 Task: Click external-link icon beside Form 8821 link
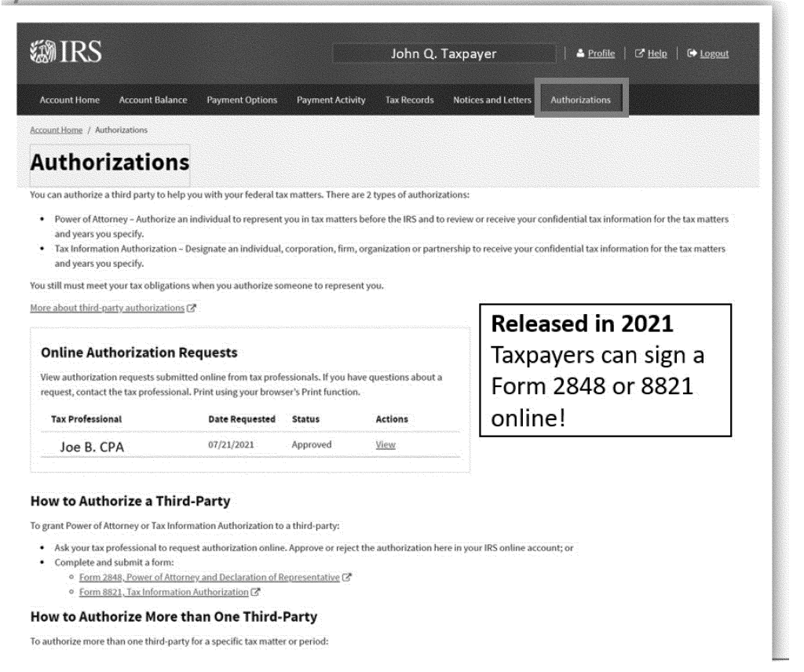point(255,592)
